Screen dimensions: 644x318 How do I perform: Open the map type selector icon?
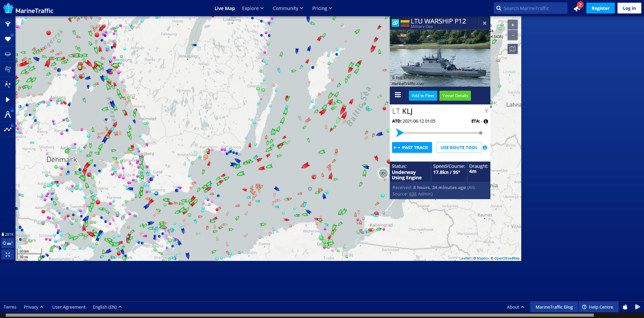point(513,49)
